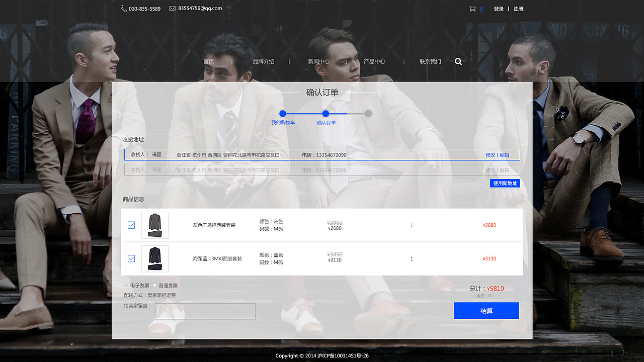The image size is (644, 362).
Task: Open the shopping cart icon
Action: pyautogui.click(x=472, y=9)
